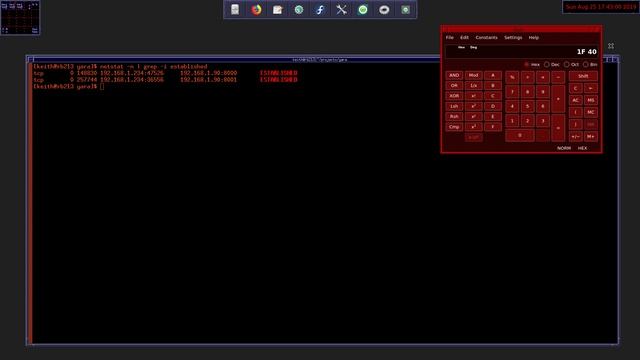Click the netstat command text in terminal
The image size is (640, 360).
click(x=153, y=67)
